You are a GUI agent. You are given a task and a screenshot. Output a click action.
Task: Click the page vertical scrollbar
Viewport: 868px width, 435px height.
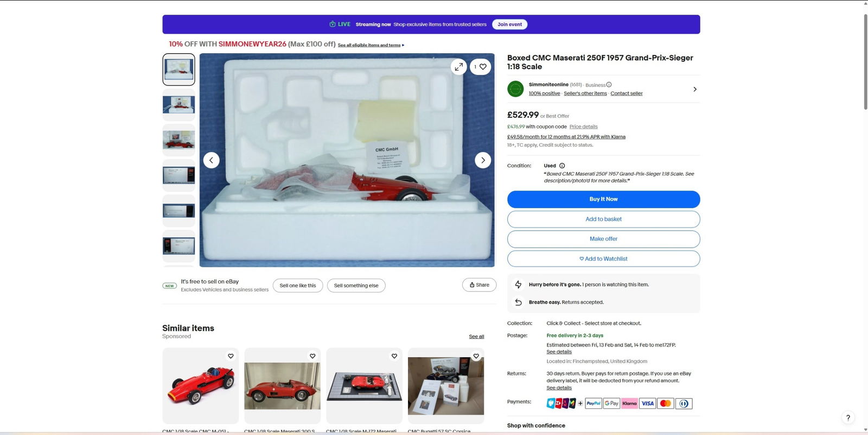pos(865,60)
